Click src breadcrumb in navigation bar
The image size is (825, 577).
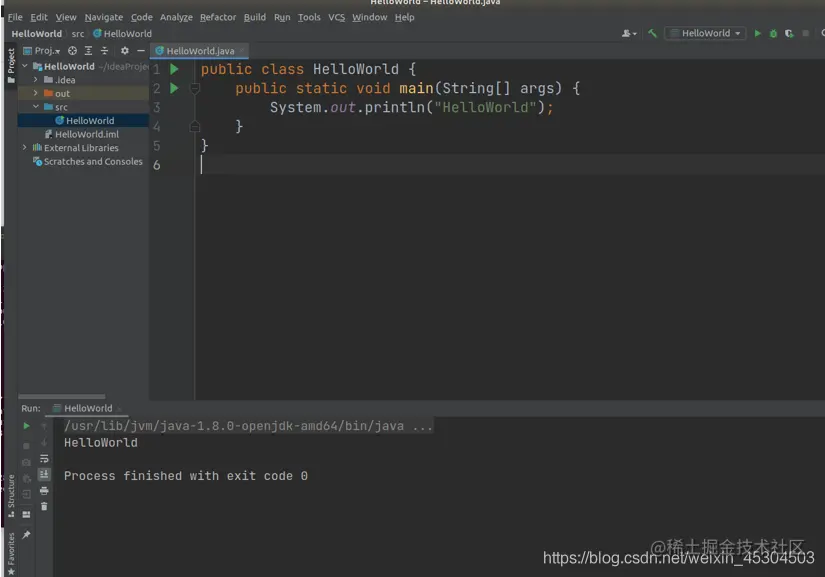point(78,34)
